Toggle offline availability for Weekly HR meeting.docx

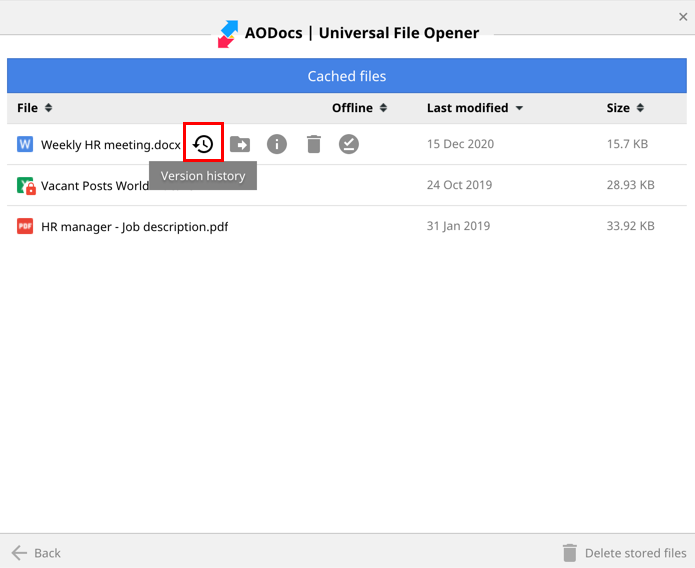[349, 144]
